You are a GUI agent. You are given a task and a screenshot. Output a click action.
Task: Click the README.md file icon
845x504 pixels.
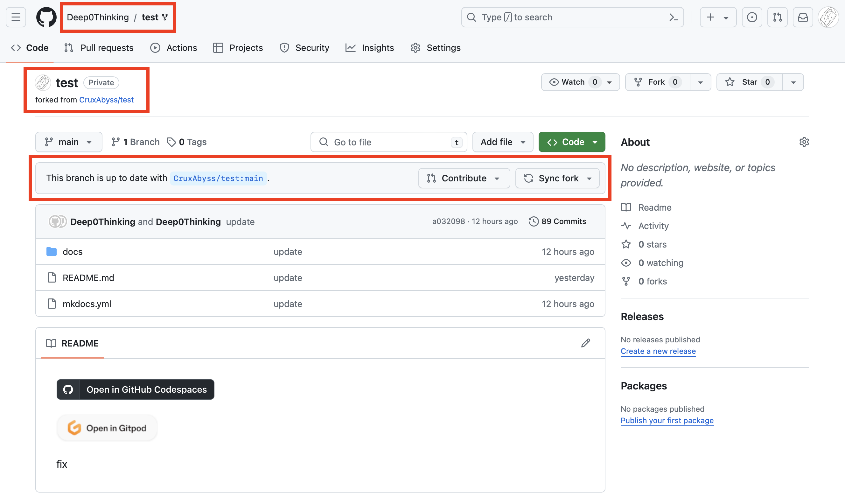click(x=52, y=277)
